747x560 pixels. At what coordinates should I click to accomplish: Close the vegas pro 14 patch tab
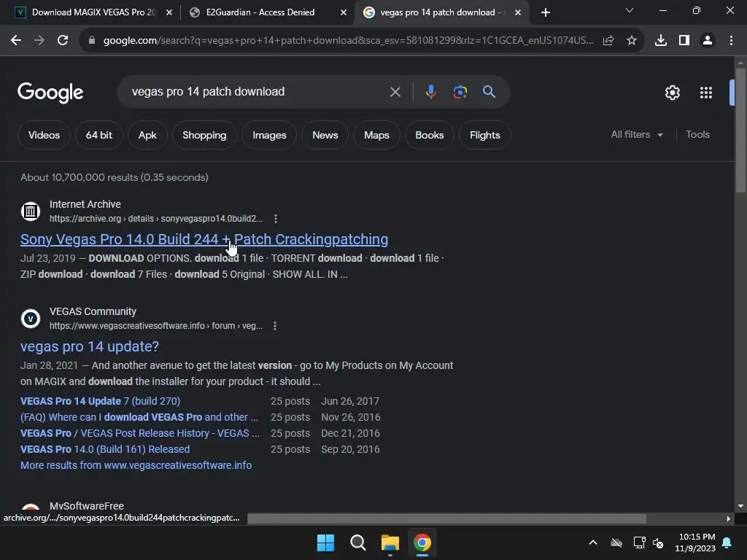tap(517, 13)
